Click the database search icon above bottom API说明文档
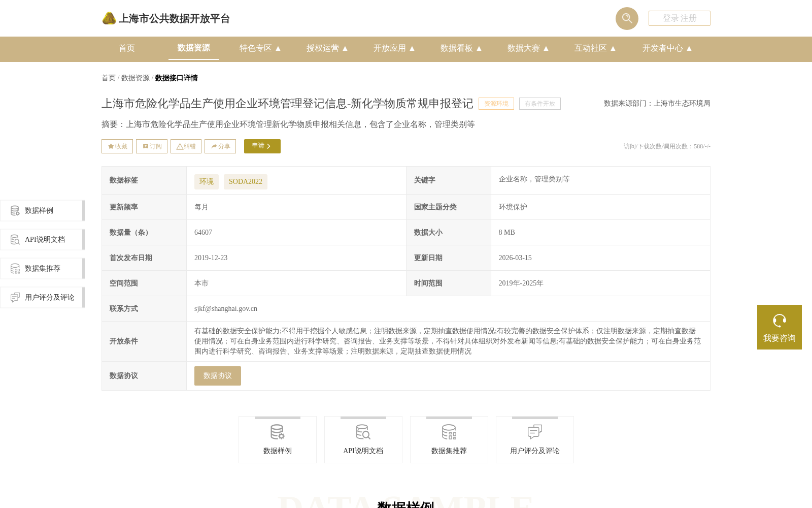 click(x=363, y=432)
